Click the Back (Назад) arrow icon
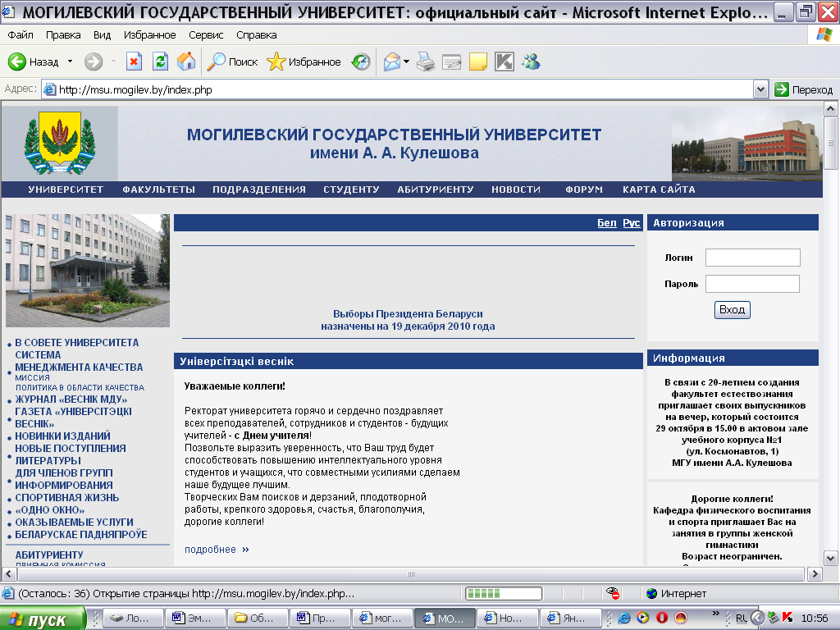Screen dimensions: 840x630 17,62
